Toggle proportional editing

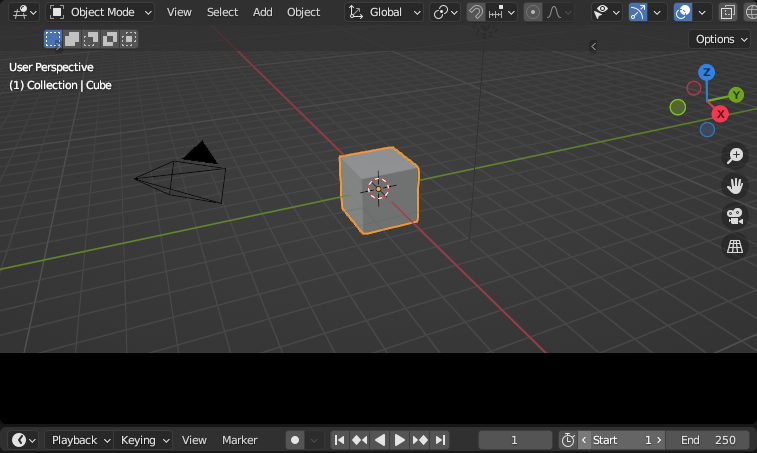(x=533, y=12)
